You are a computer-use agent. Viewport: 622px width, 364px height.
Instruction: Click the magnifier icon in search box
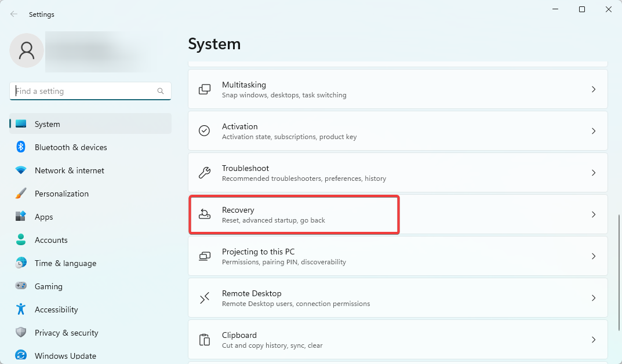[x=160, y=91]
